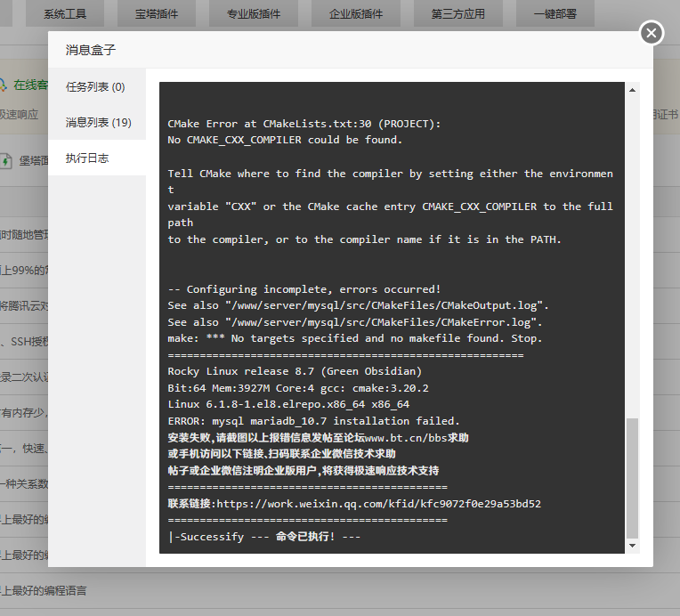The width and height of the screenshot is (680, 616).
Task: Switch to 宝塔插件 tab behind dialog
Action: click(x=157, y=13)
